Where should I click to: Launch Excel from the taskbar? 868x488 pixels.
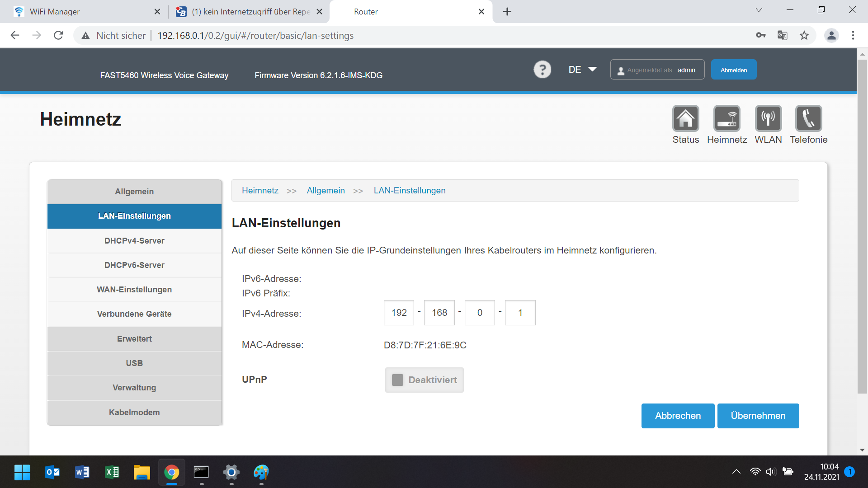point(112,473)
